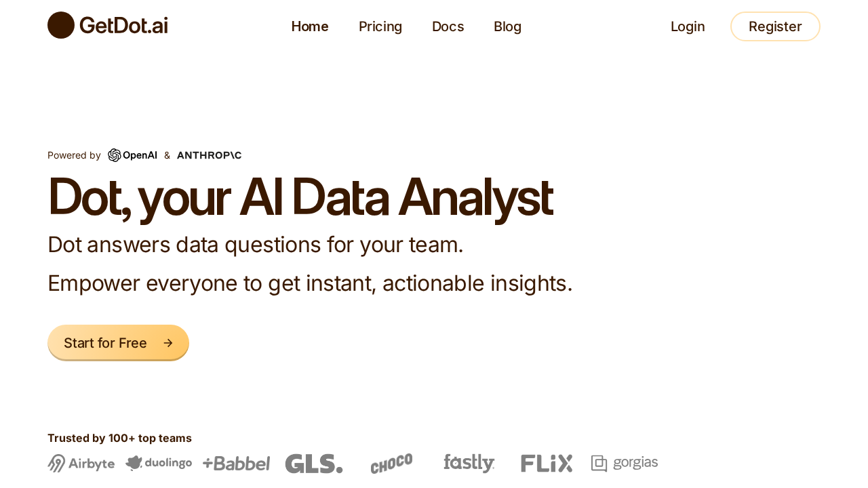Open the Airbyte company logo
Screen dimensions: 868x488
(x=81, y=462)
